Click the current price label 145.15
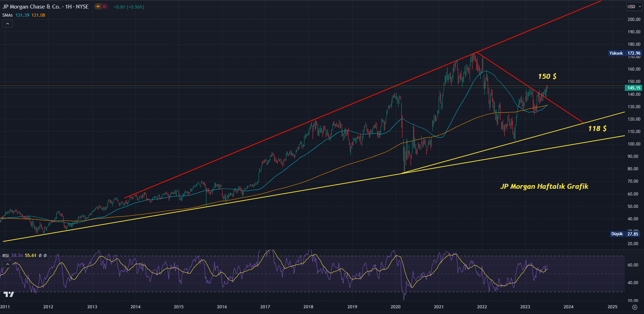Viewport: 644px width, 314px height. point(634,88)
